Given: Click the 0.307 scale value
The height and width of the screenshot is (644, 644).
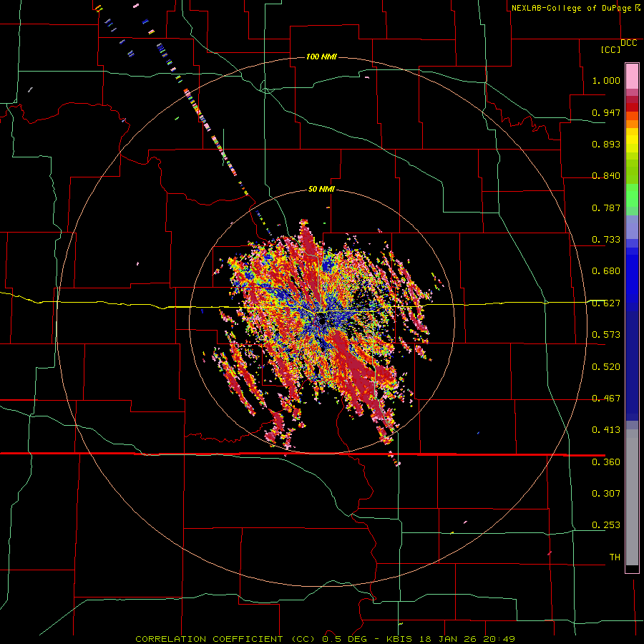Looking at the screenshot, I should point(606,494).
